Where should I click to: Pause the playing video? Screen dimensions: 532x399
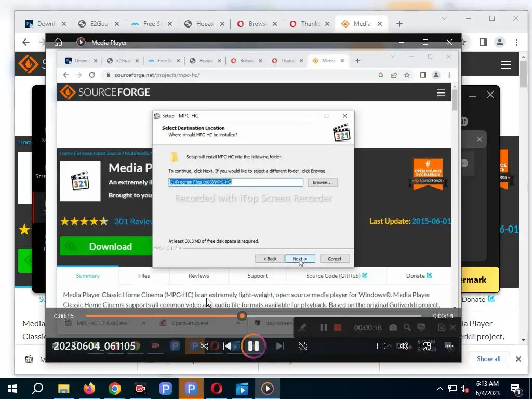pyautogui.click(x=253, y=346)
